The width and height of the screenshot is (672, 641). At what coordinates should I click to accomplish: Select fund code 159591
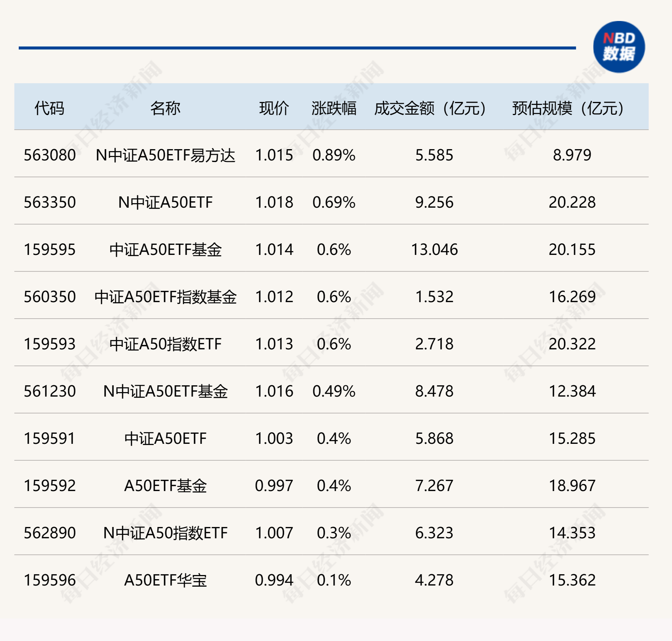[49, 439]
